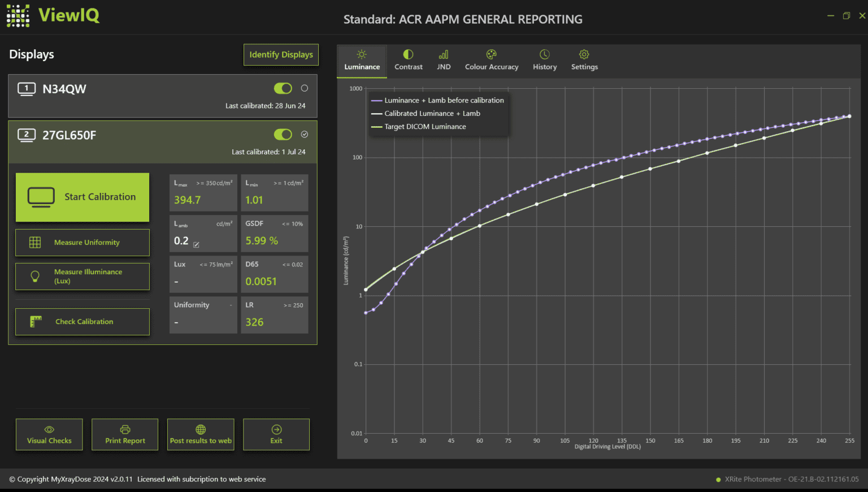Open the Contrast tab
Image resolution: width=868 pixels, height=492 pixels.
(x=408, y=60)
